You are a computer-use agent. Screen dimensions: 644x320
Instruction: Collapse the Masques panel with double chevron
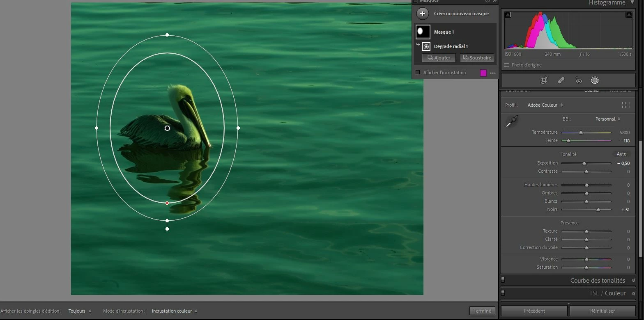coord(495,1)
